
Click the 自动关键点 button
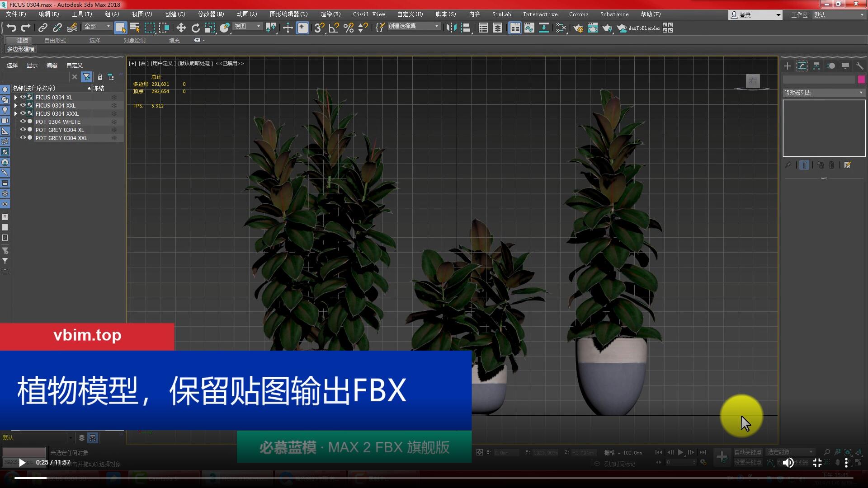point(747,452)
